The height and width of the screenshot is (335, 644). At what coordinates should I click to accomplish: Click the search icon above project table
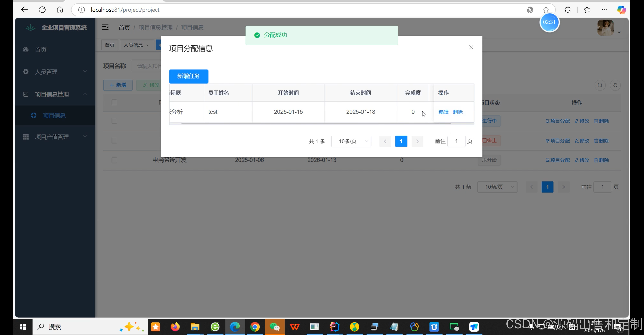coord(600,85)
